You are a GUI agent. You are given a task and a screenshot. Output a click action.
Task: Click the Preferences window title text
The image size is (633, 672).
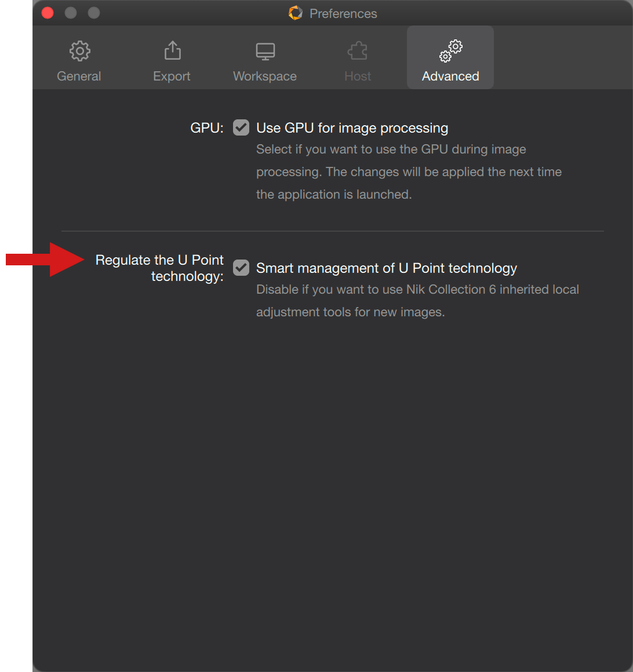pos(343,14)
